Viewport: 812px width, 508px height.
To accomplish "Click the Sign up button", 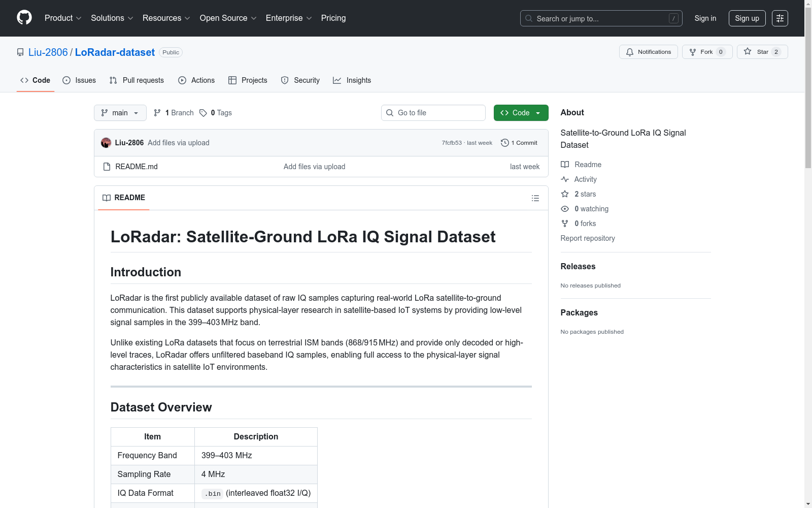I will pyautogui.click(x=747, y=18).
